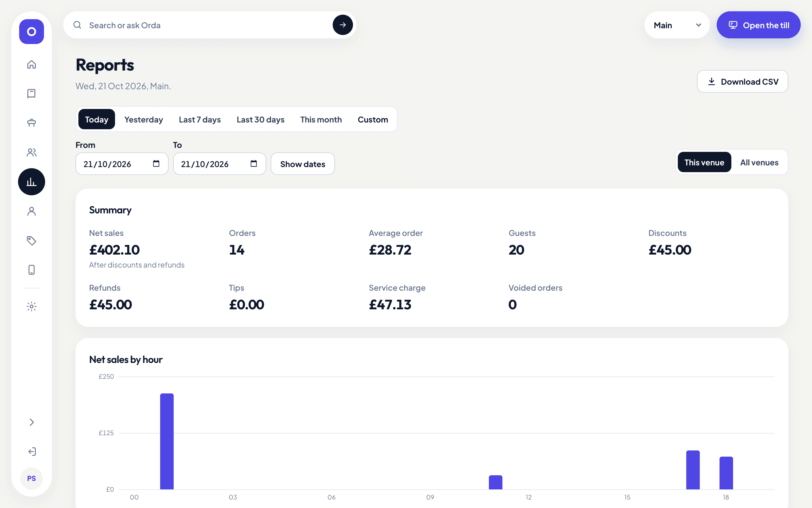812x508 pixels.
Task: Click the chart bar at hour 18
Action: click(x=726, y=473)
